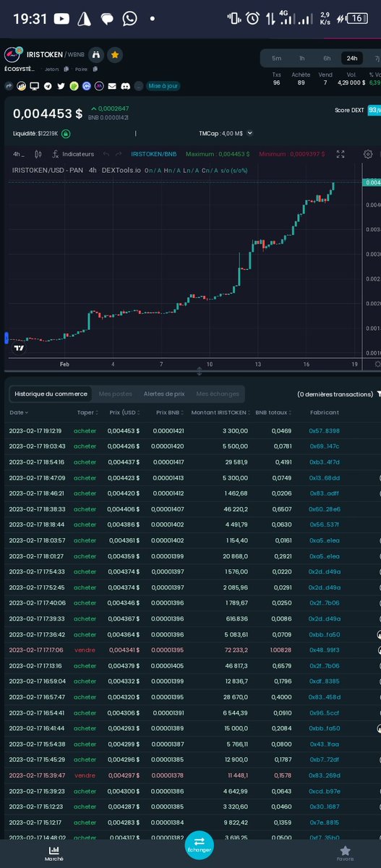
Task: Open the Mes échanges tab
Action: (218, 394)
